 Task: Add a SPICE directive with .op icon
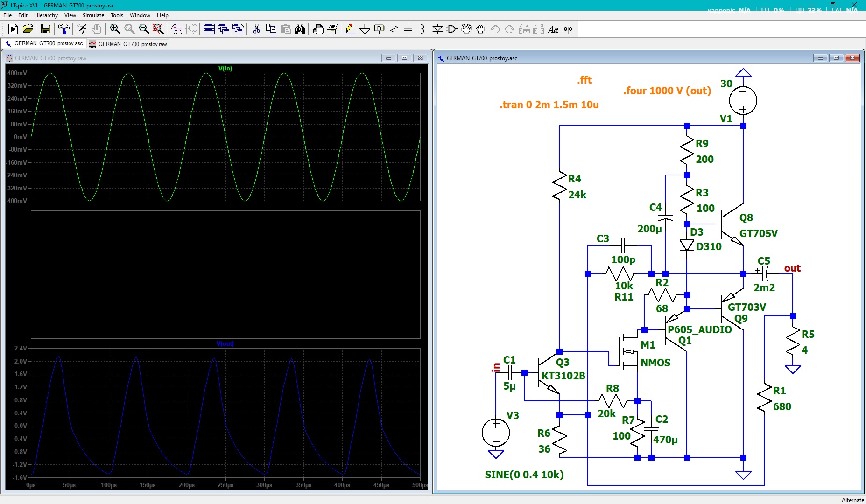pyautogui.click(x=568, y=29)
